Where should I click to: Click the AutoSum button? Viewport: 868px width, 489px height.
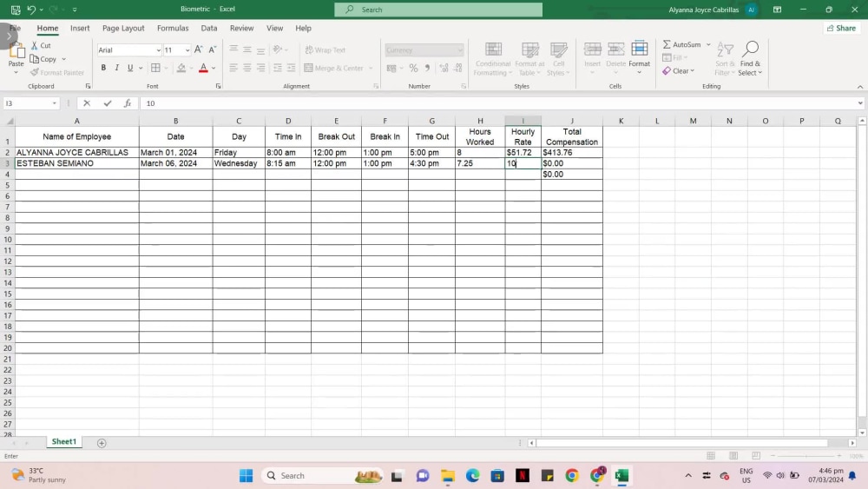pos(682,44)
